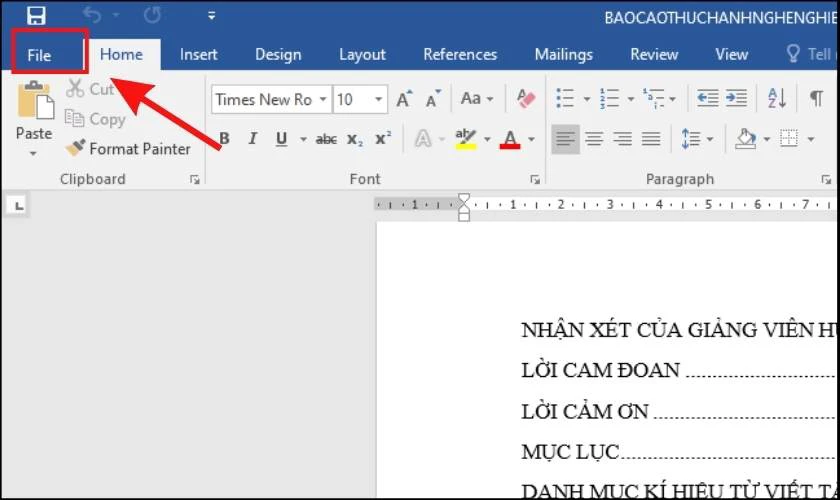Open the File tab
Viewport: 840px width, 500px height.
pyautogui.click(x=40, y=55)
